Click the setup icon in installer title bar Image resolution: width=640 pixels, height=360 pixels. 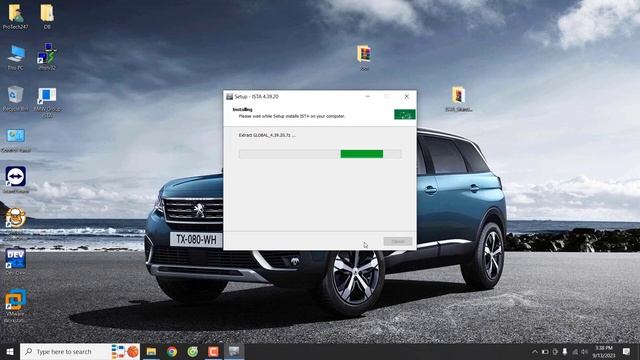click(x=229, y=97)
